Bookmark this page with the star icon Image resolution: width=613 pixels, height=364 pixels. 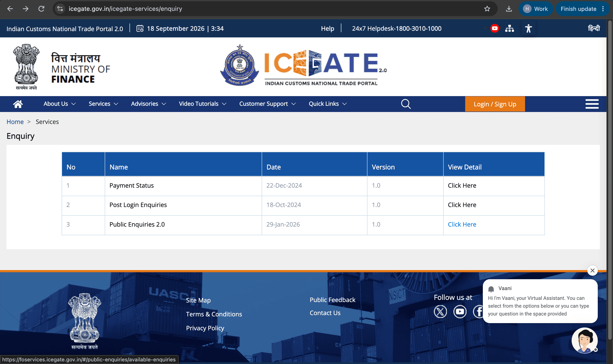click(x=487, y=9)
